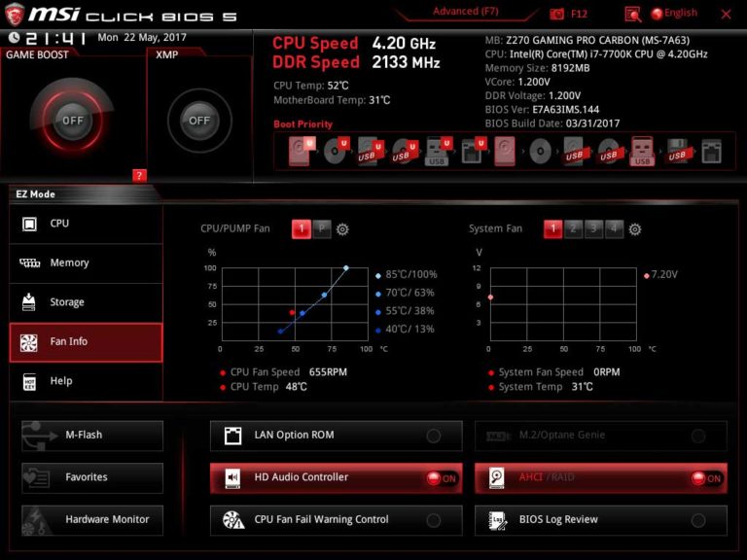The height and width of the screenshot is (560, 747).
Task: Select System Fan 2 button
Action: pyautogui.click(x=573, y=229)
